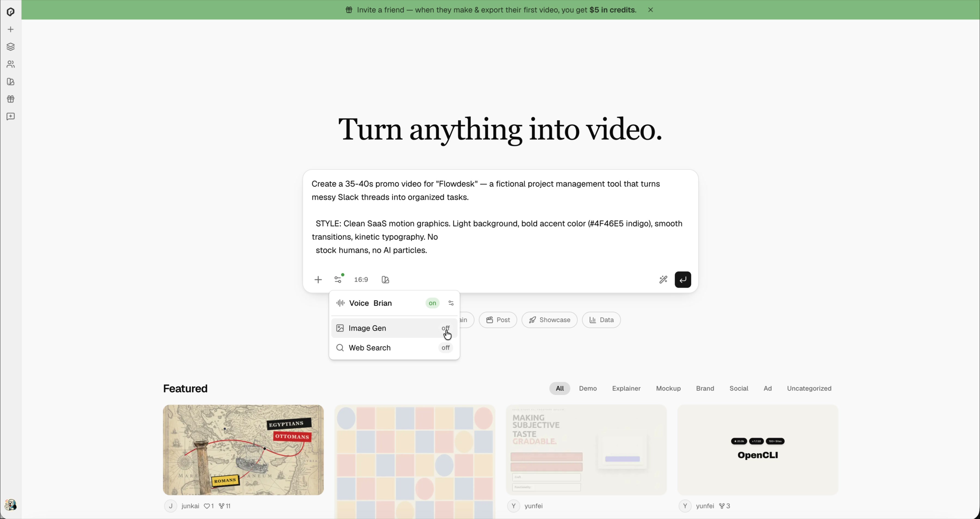The height and width of the screenshot is (519, 980).
Task: Open the colorful pastel grid thumbnail
Action: [415, 462]
